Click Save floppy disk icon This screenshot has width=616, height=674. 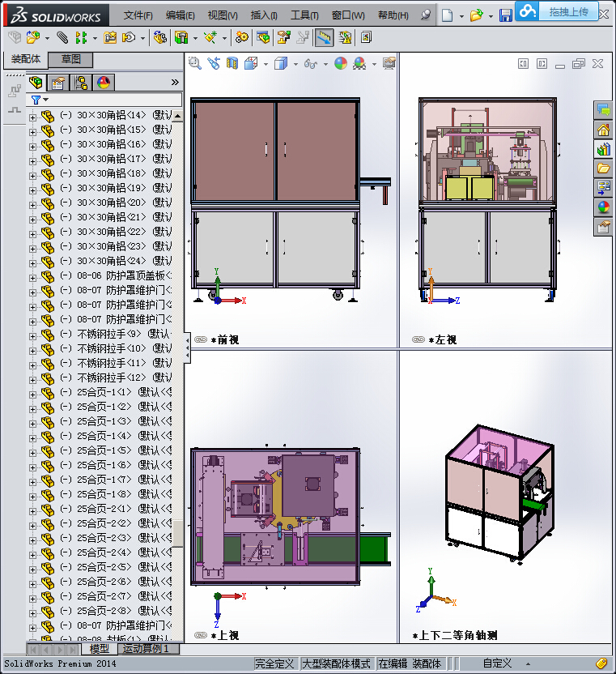pos(505,16)
